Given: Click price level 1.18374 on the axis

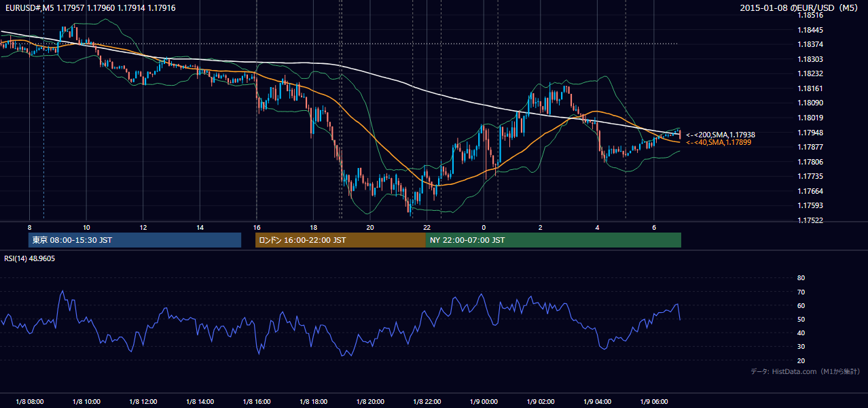Looking at the screenshot, I should pos(811,44).
